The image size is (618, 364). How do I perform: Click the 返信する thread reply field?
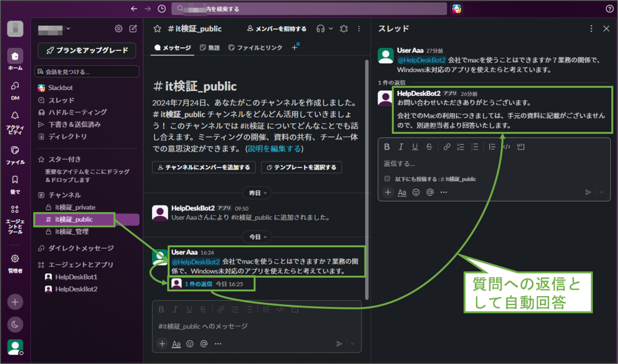494,164
